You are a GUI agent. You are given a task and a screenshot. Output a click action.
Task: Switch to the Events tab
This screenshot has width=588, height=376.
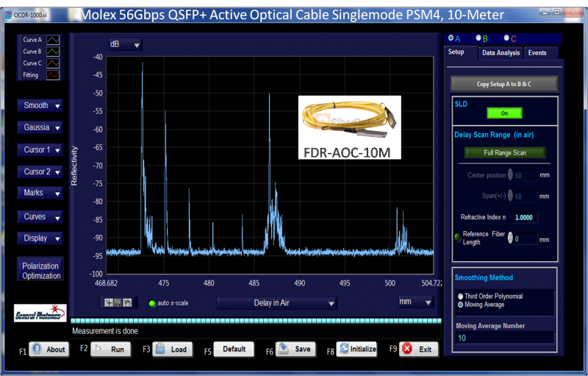(541, 53)
